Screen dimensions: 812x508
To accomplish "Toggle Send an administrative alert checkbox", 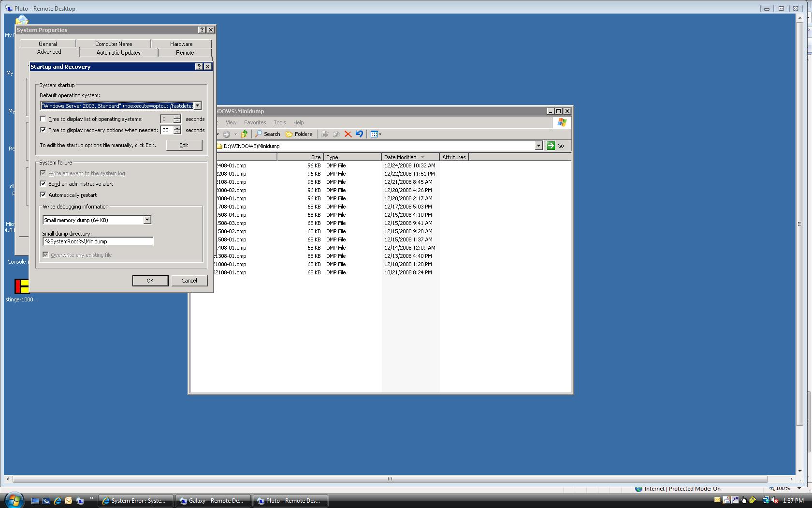I will pos(43,184).
